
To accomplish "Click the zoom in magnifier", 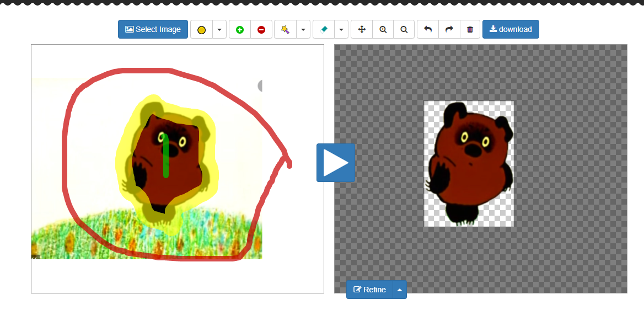I will 383,30.
